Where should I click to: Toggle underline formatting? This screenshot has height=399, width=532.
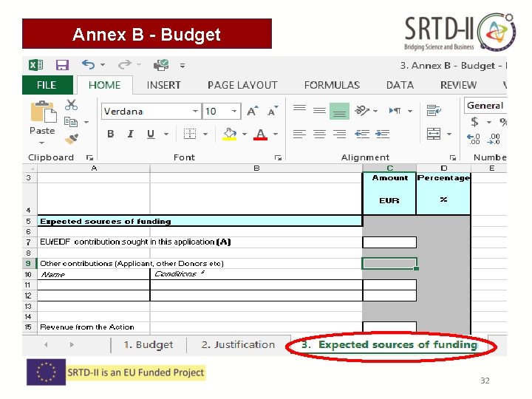pyautogui.click(x=151, y=134)
